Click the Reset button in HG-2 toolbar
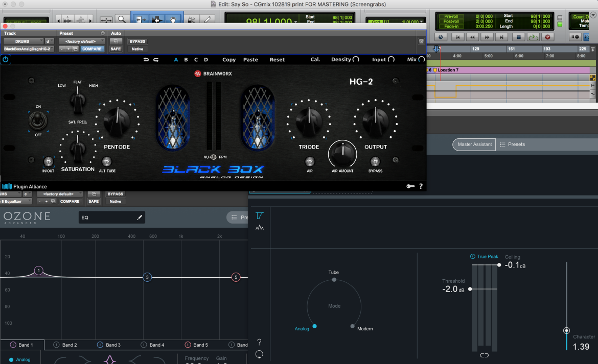This screenshot has height=364, width=598. 277,60
